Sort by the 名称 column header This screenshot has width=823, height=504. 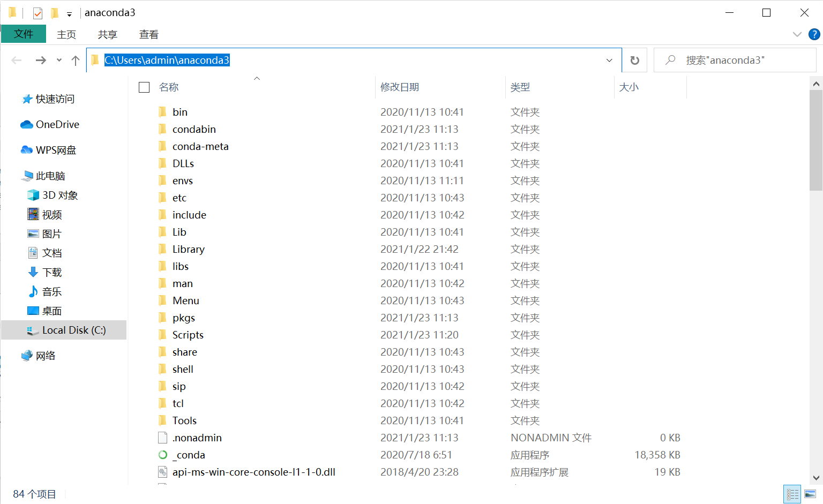pos(169,87)
